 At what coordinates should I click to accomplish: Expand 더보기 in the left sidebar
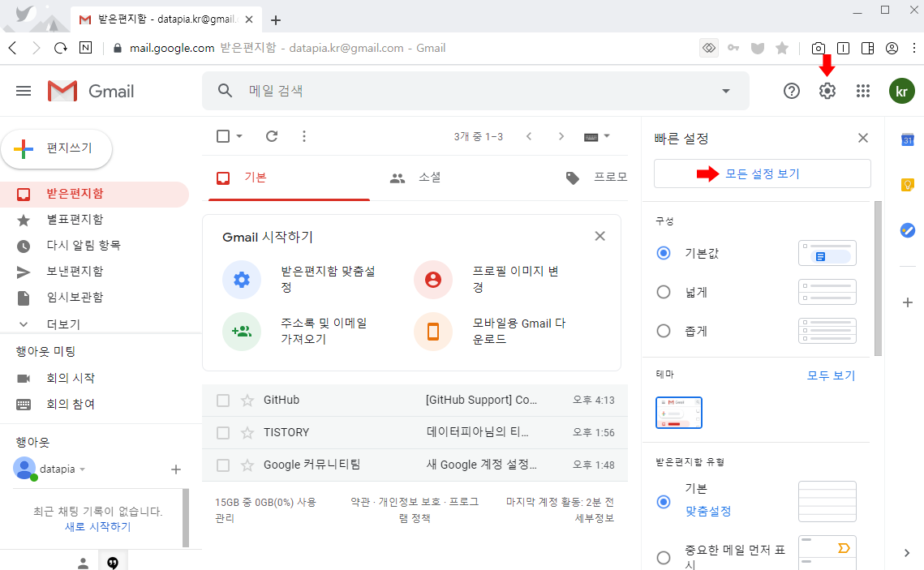[63, 324]
